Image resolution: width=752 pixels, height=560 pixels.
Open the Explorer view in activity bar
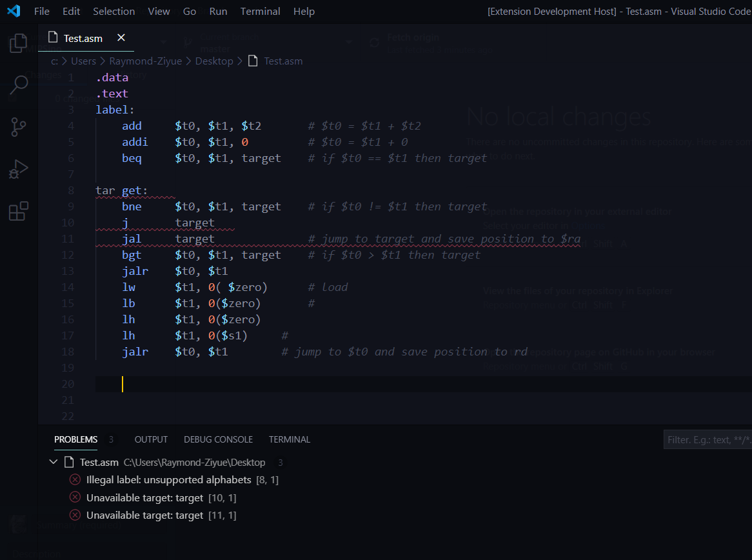coord(18,43)
